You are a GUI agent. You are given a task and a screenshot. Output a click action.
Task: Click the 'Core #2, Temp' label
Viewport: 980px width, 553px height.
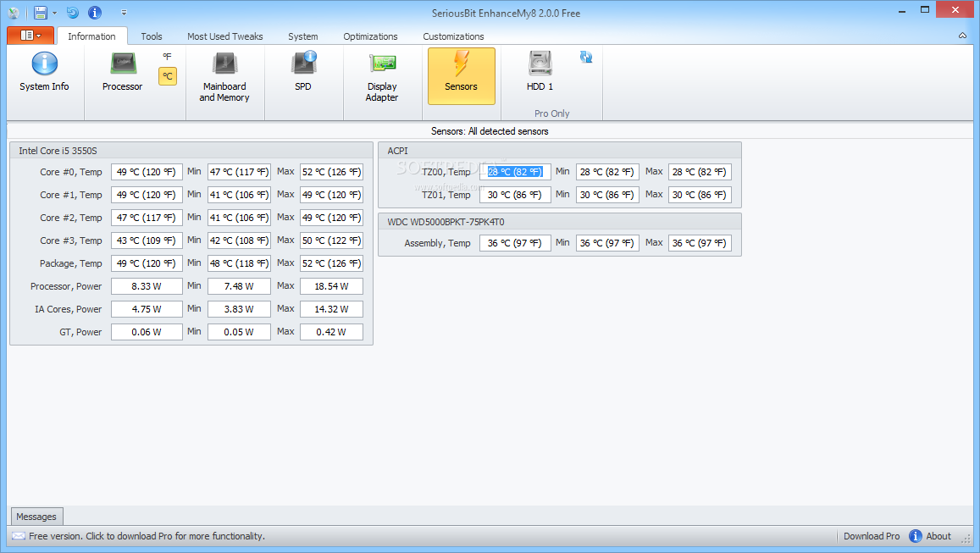click(x=70, y=218)
